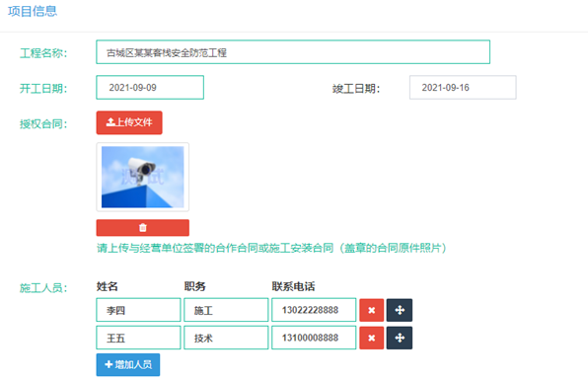The height and width of the screenshot is (381, 588).
Task: Click the 上传文件 upload button
Action: (129, 122)
